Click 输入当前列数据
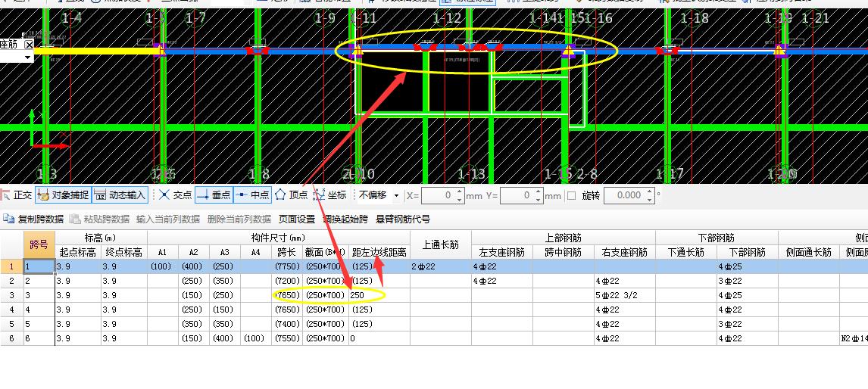The image size is (868, 389). coord(167,219)
